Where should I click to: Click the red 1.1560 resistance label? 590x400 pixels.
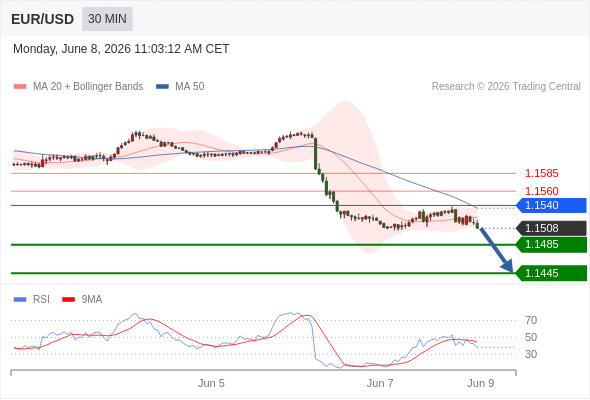point(541,191)
